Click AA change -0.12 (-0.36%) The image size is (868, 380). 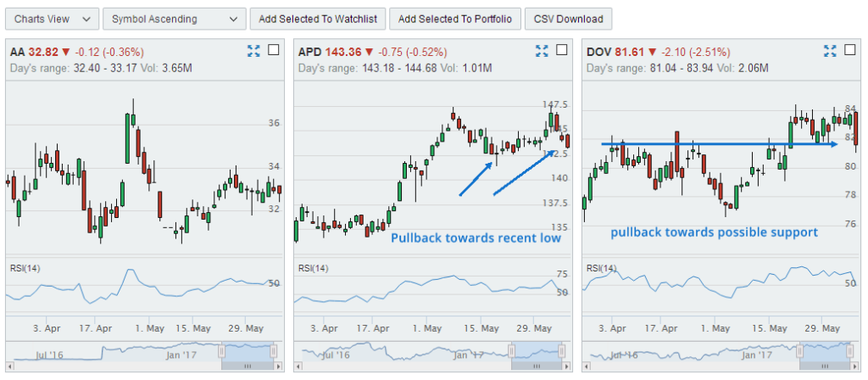[108, 53]
